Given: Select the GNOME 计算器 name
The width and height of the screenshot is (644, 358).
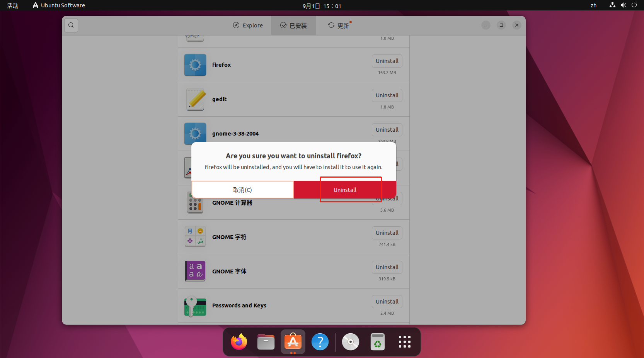Looking at the screenshot, I should coord(232,203).
